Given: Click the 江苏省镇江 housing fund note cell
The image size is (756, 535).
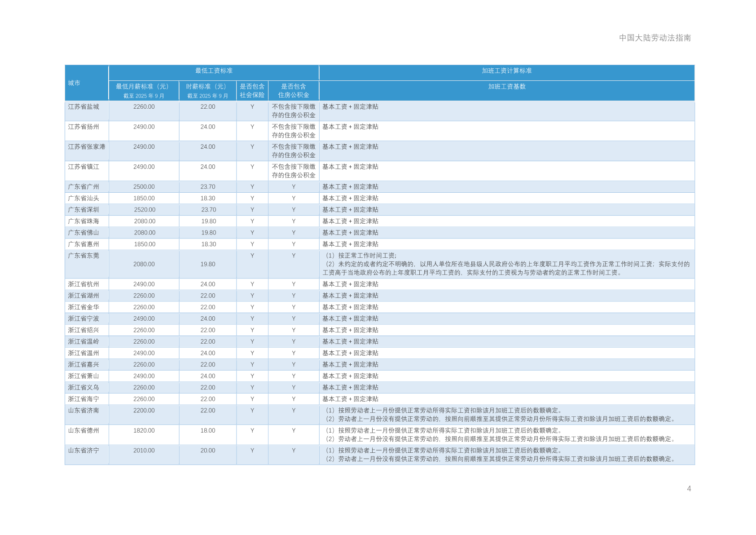Looking at the screenshot, I should click(293, 171).
